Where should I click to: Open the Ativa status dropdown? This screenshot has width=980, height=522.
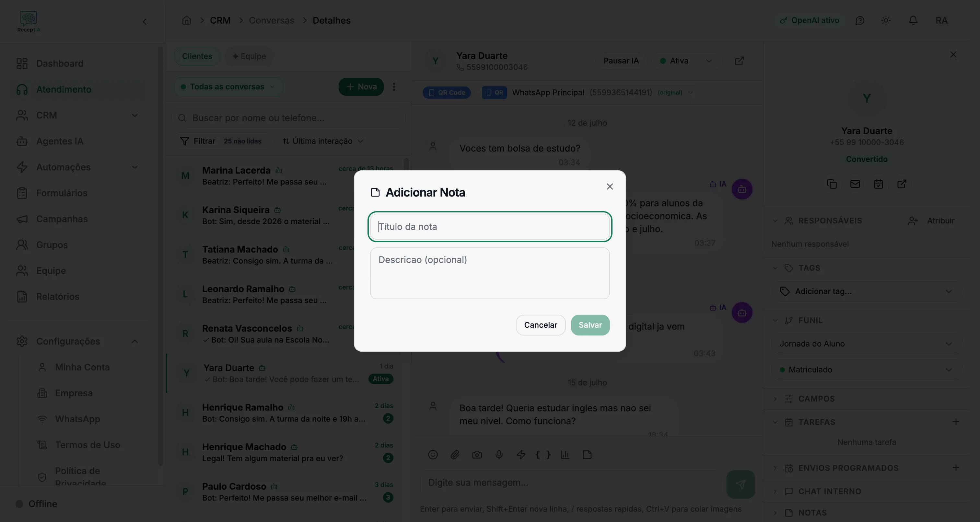click(686, 61)
